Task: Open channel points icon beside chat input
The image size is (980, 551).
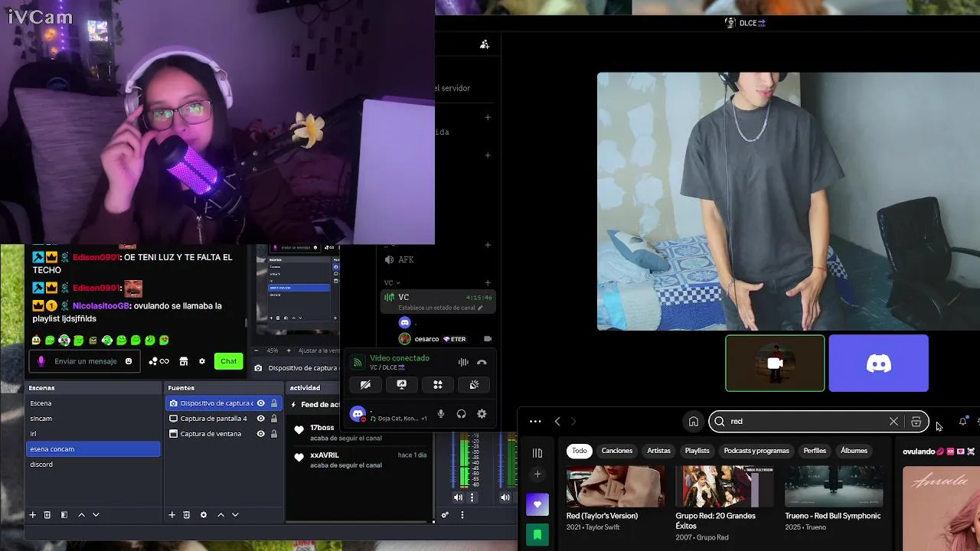Action: (x=158, y=361)
